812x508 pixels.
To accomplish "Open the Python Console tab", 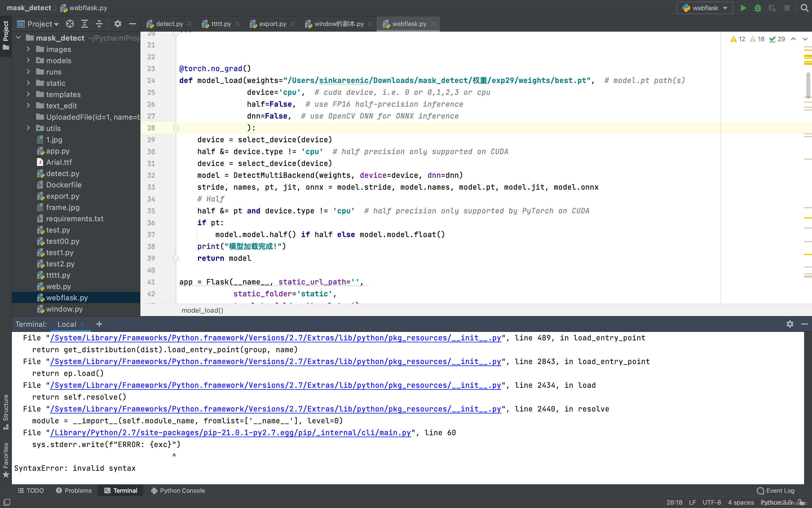I will point(178,491).
